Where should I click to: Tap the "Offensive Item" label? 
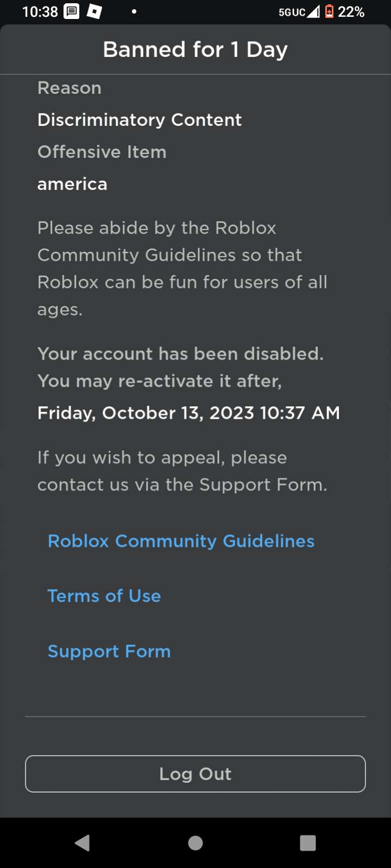(x=102, y=152)
